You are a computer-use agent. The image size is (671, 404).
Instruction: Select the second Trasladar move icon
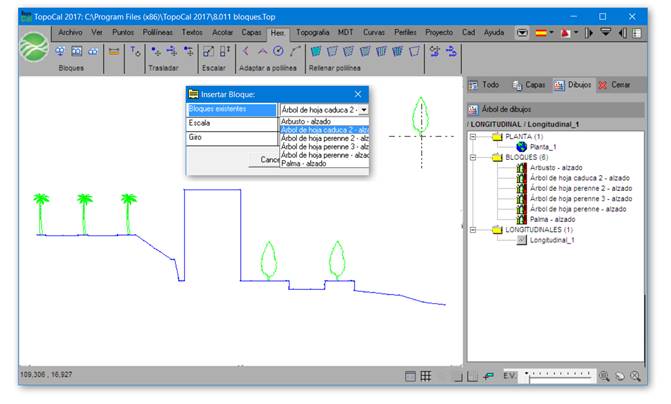tap(172, 51)
